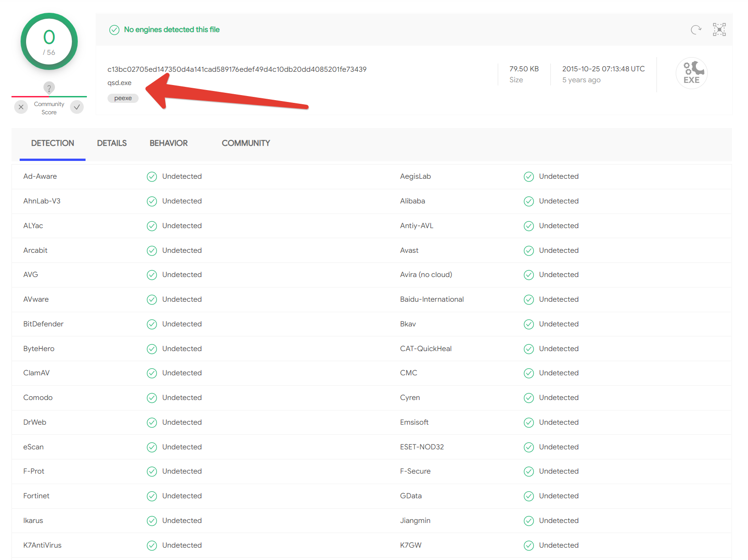This screenshot has width=748, height=560.
Task: Click the ClamAV undetected check icon
Action: tap(152, 373)
